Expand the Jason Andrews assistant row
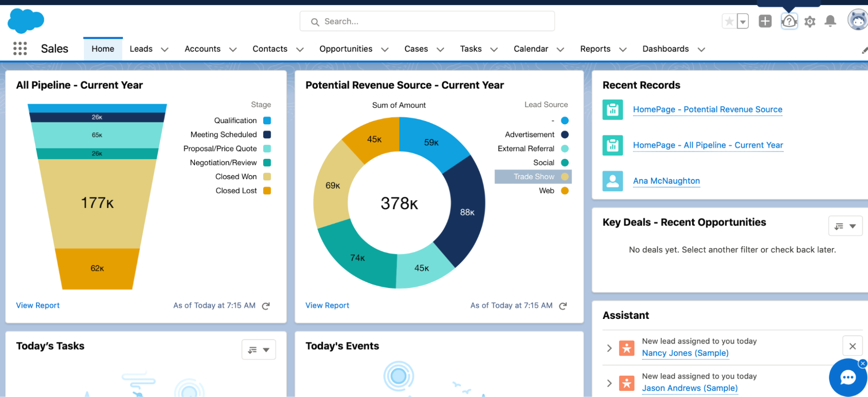868x397 pixels. point(609,383)
